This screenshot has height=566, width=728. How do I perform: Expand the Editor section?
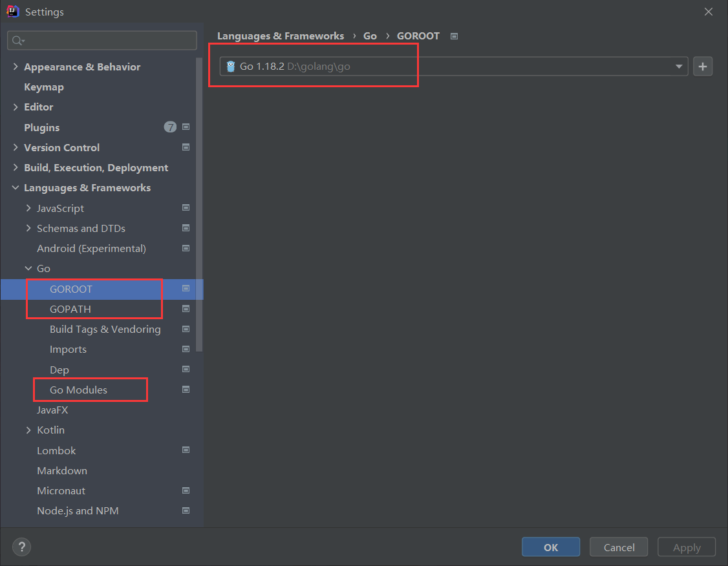[x=16, y=107]
